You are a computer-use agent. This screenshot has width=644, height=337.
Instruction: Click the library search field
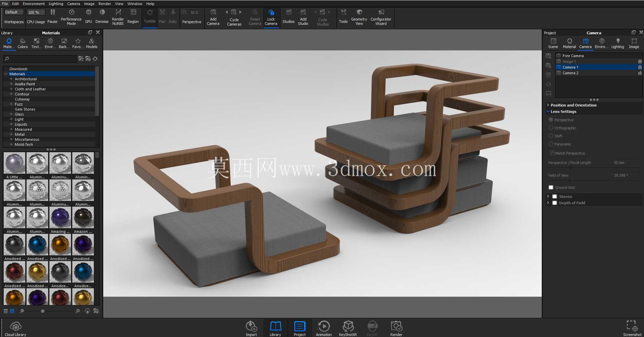tap(40, 59)
